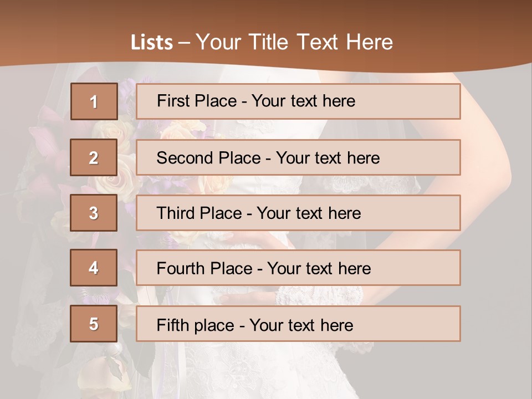Screen dimensions: 532x399
Task: Click the words Fifth place
Action: [196, 325]
